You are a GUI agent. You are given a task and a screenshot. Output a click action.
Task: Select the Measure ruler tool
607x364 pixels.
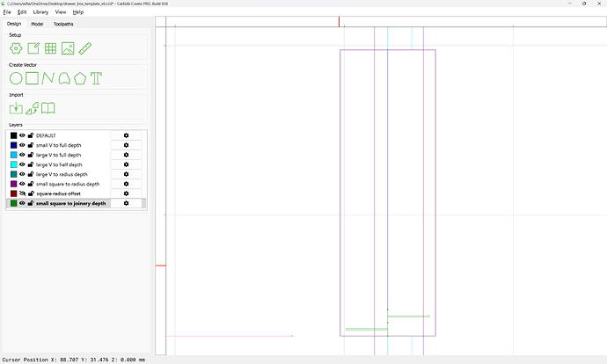pyautogui.click(x=85, y=49)
